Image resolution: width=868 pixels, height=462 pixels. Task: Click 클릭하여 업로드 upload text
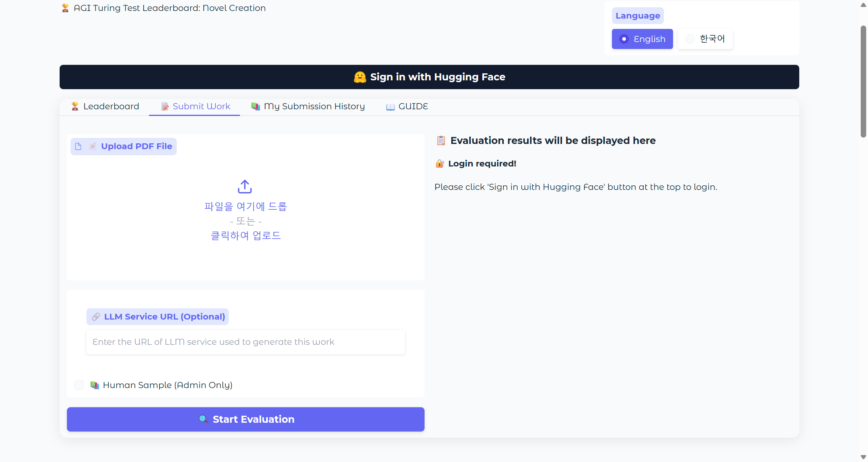click(x=246, y=235)
